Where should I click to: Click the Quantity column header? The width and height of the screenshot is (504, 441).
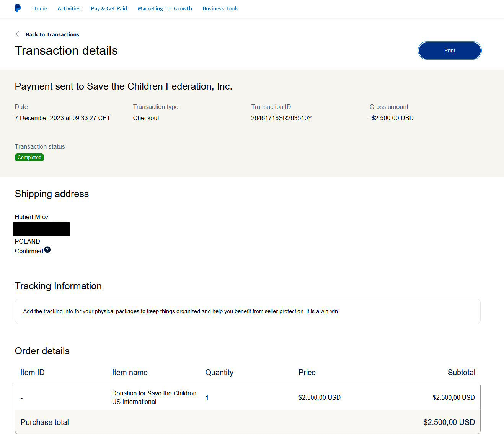point(219,373)
